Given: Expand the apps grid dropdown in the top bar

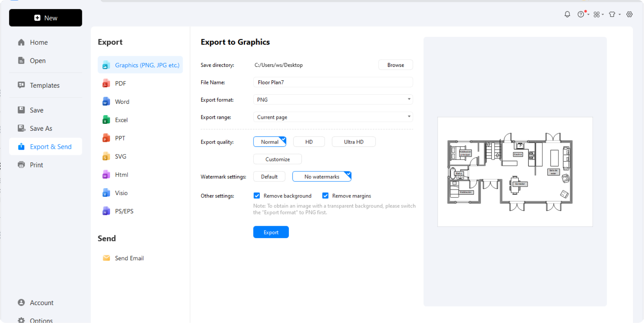Looking at the screenshot, I should click(599, 14).
